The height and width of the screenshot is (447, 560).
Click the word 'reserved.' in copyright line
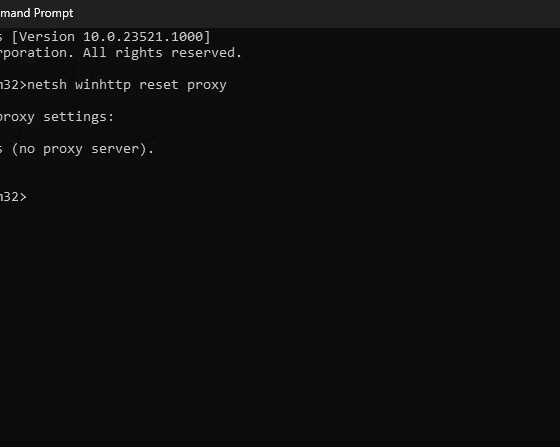206,53
